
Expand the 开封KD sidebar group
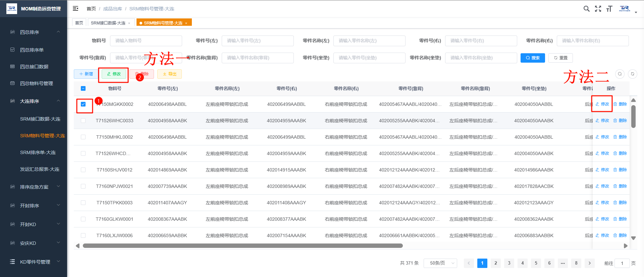click(x=34, y=224)
